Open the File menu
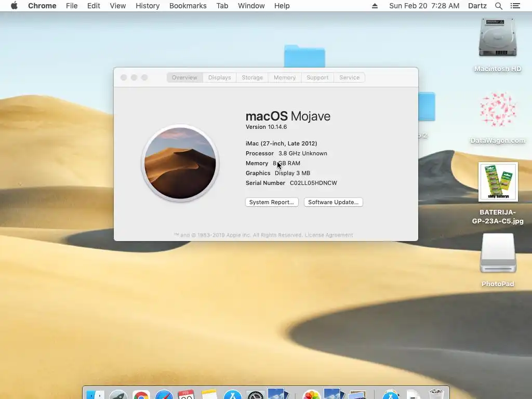The width and height of the screenshot is (532, 399). coord(72,6)
